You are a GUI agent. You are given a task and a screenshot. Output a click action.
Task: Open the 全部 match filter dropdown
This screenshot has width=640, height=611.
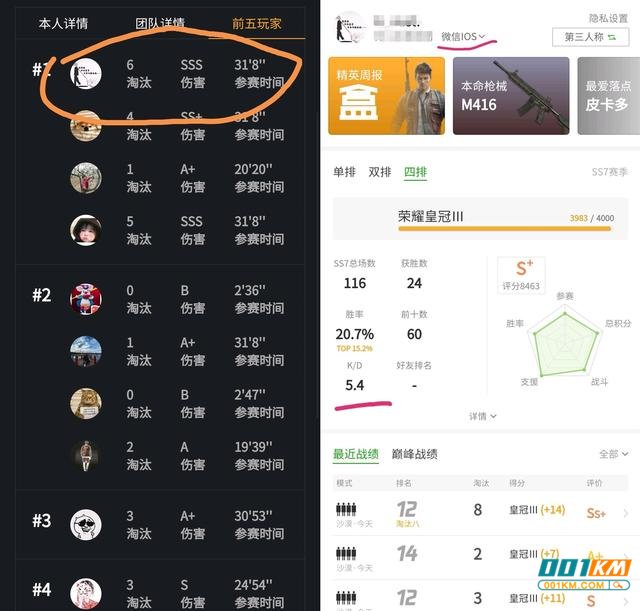[x=613, y=454]
